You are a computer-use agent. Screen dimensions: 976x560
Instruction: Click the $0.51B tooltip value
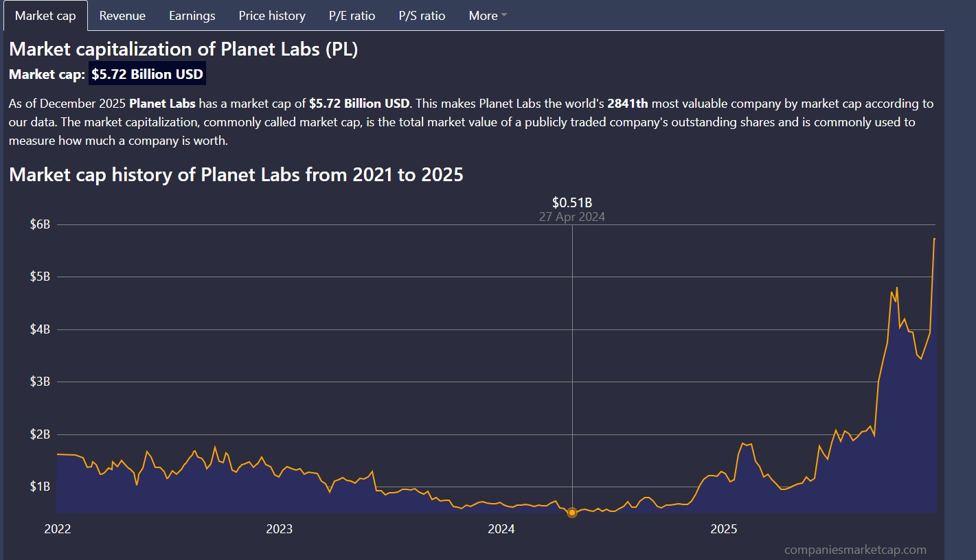(572, 202)
